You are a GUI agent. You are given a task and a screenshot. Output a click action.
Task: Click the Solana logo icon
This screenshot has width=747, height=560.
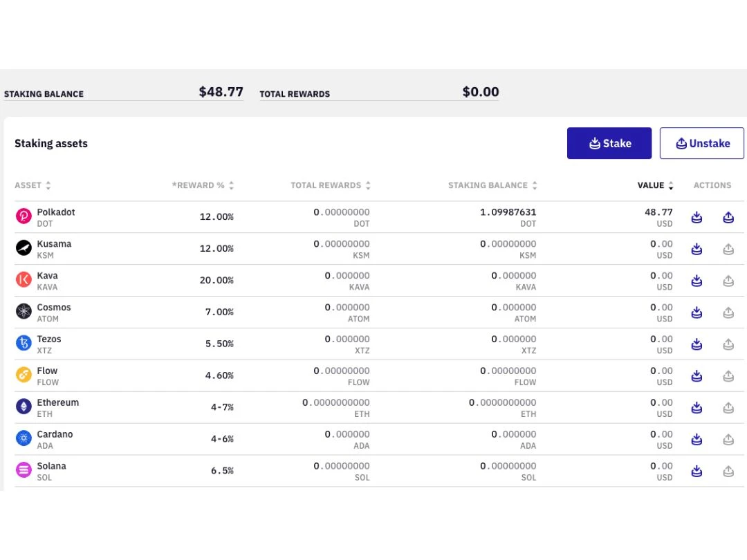coord(24,470)
